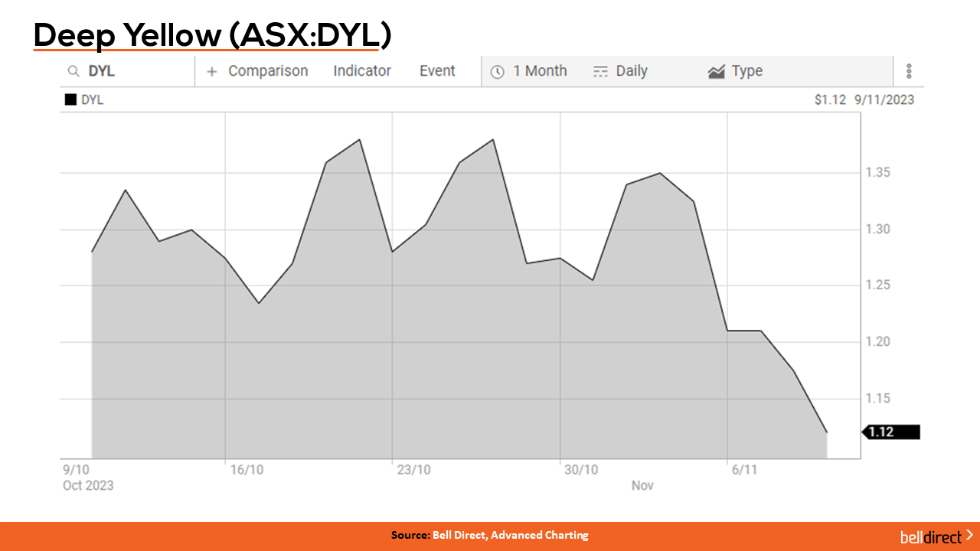Click the 23/10 date axis label
This screenshot has height=551, width=980.
tap(414, 470)
